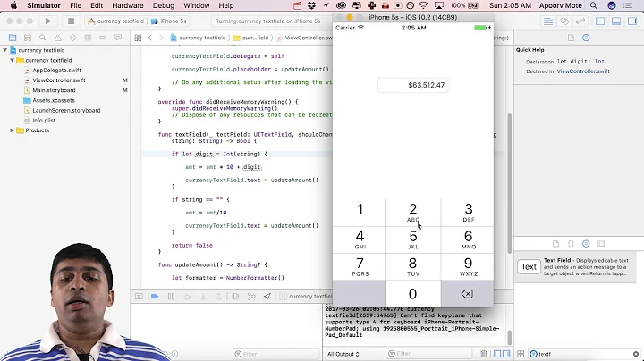Open the Edit menu
This screenshot has width=644, height=361.
(97, 5)
